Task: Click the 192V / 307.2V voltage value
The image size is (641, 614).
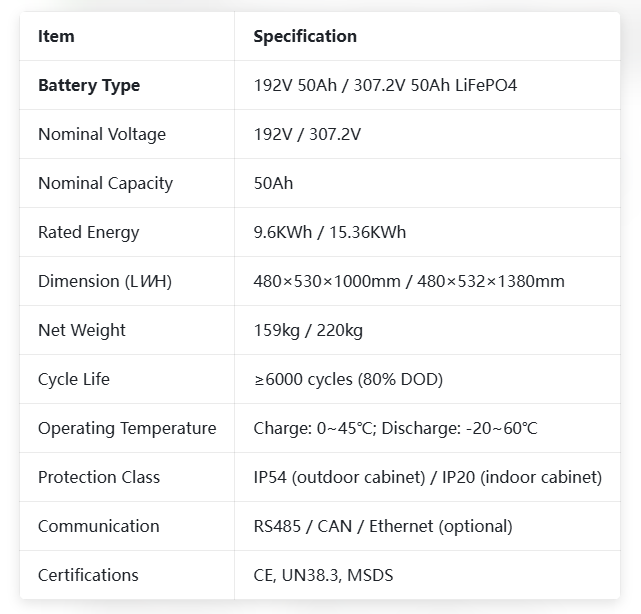Action: 307,134
